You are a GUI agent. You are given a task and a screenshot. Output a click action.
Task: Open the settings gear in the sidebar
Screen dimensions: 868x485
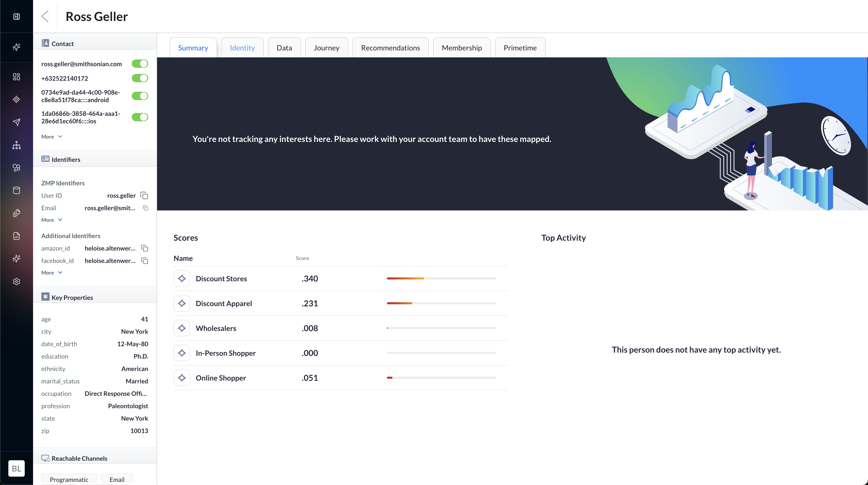pyautogui.click(x=16, y=281)
